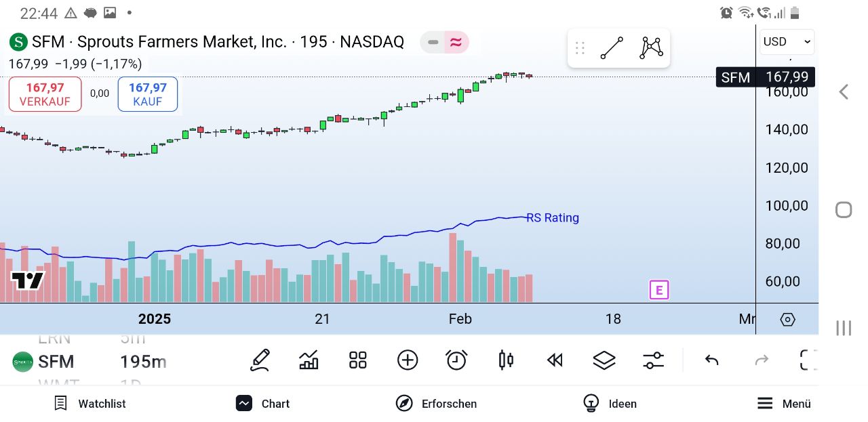Open the indicators chart icon
The height and width of the screenshot is (422, 868).
click(x=309, y=360)
